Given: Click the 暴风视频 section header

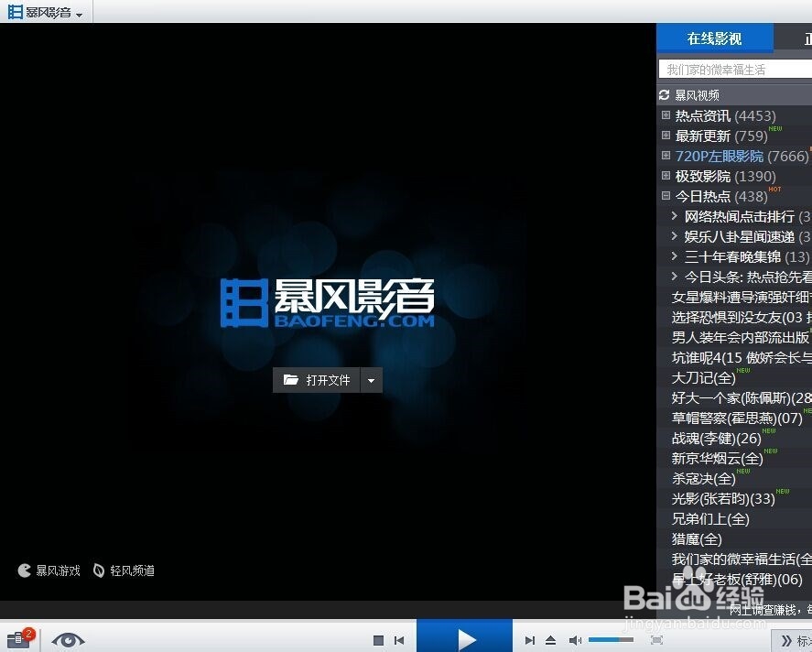Looking at the screenshot, I should point(697,95).
